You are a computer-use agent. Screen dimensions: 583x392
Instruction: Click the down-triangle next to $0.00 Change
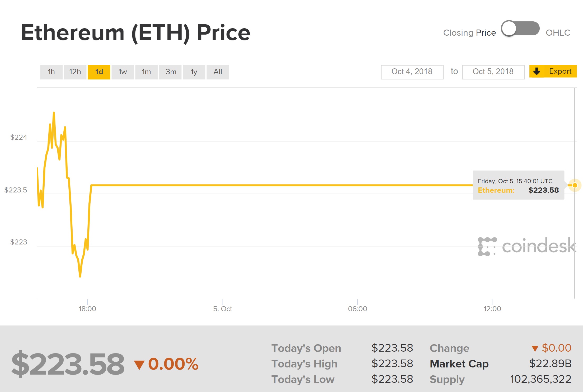pos(535,349)
